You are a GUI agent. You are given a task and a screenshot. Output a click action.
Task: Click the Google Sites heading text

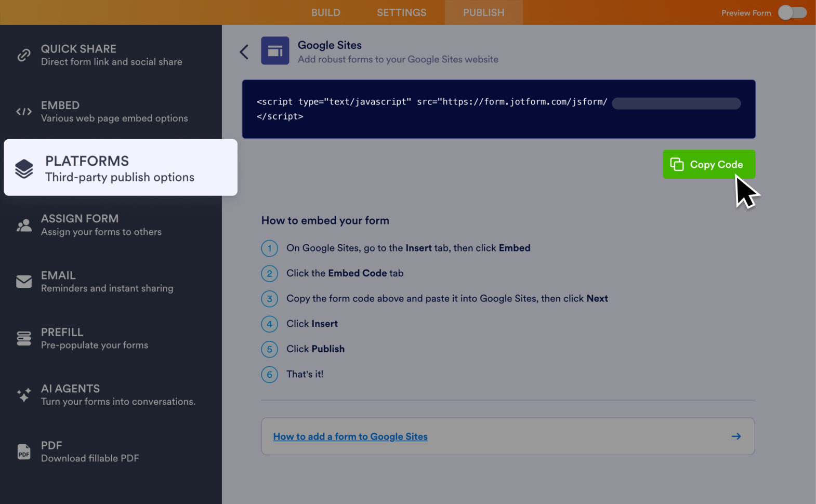pyautogui.click(x=330, y=45)
